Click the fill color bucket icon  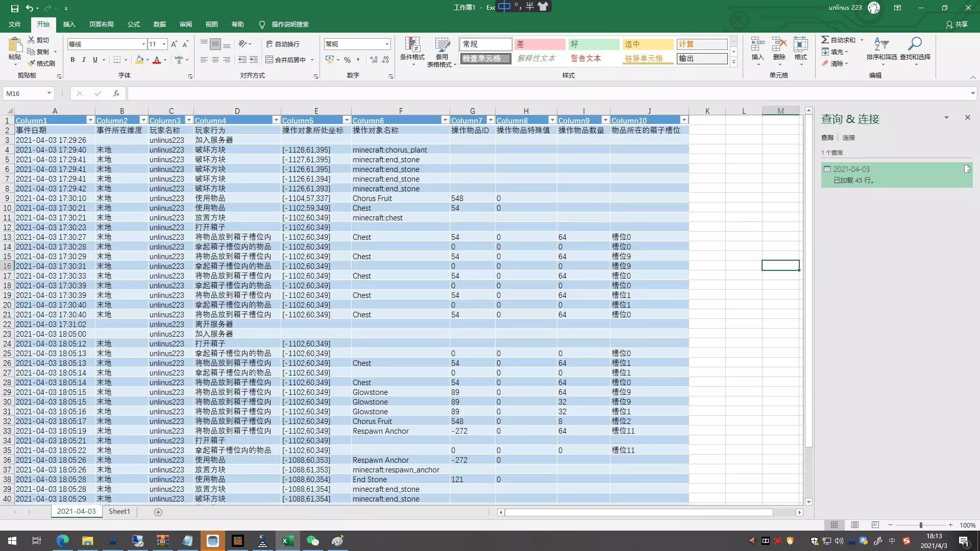point(139,60)
